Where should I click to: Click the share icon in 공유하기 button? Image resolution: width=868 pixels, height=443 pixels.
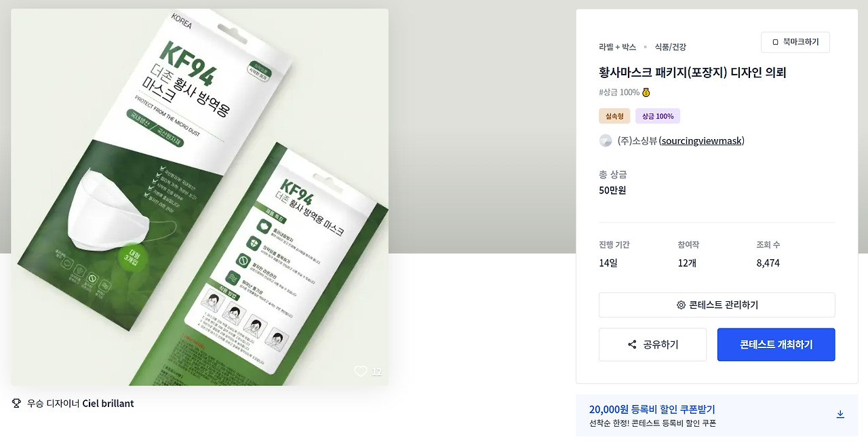point(632,345)
